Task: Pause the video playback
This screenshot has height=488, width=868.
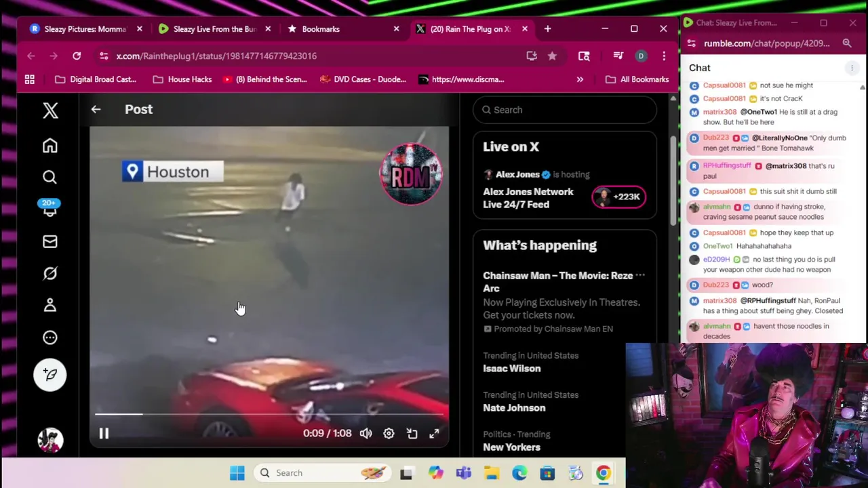Action: point(104,434)
